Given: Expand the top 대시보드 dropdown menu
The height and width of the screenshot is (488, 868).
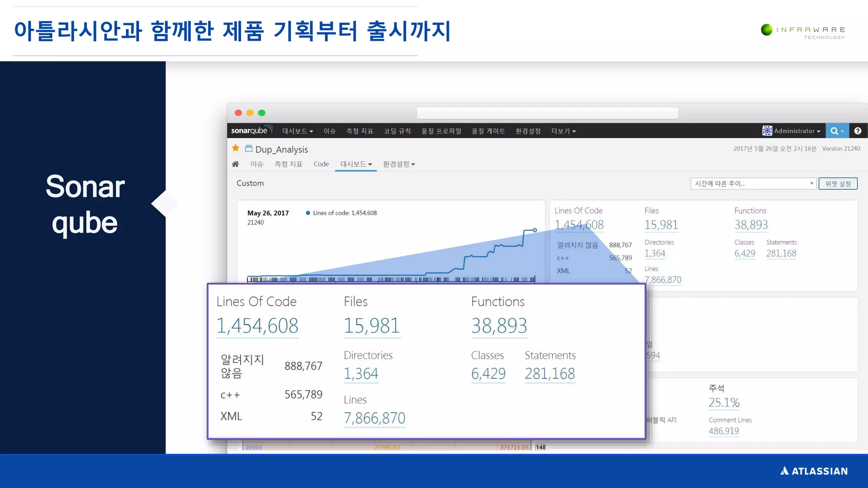Looking at the screenshot, I should tap(298, 131).
